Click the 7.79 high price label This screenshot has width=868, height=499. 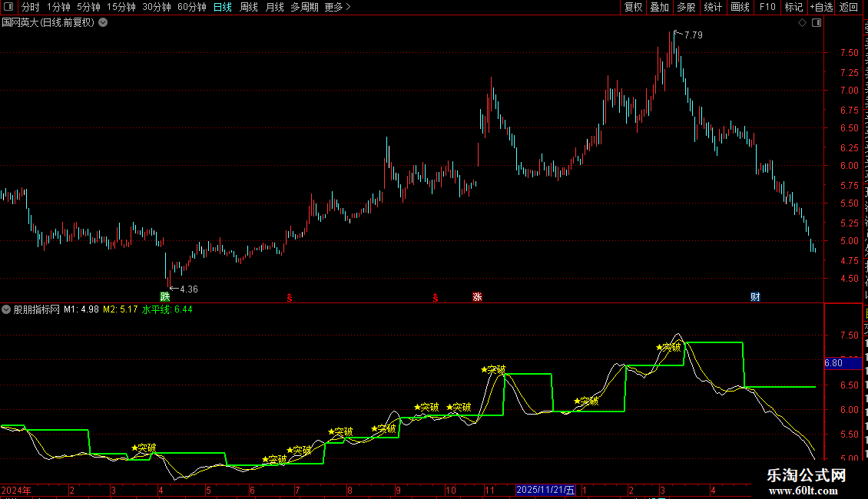pyautogui.click(x=693, y=35)
